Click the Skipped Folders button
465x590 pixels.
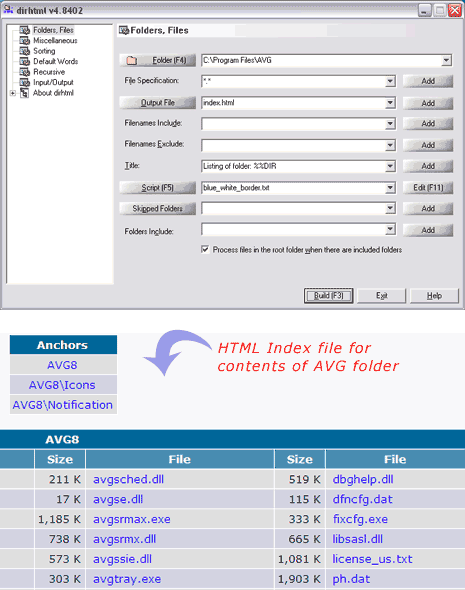coord(158,208)
